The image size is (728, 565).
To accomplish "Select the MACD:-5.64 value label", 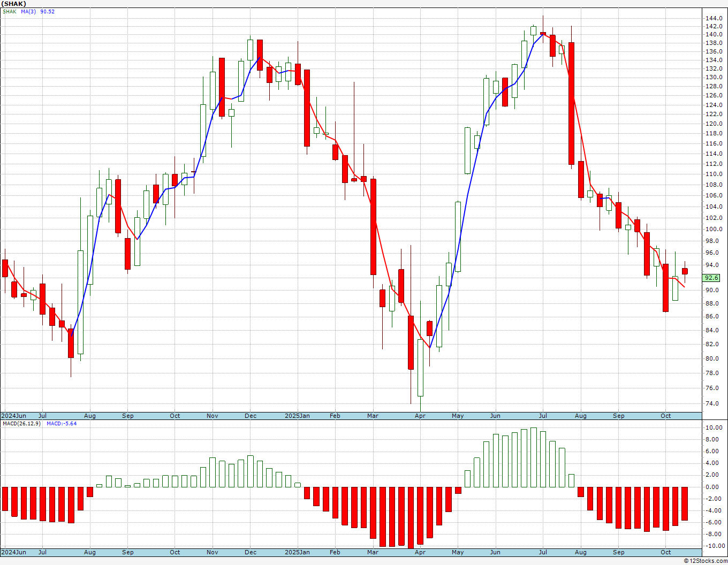I will (62, 424).
